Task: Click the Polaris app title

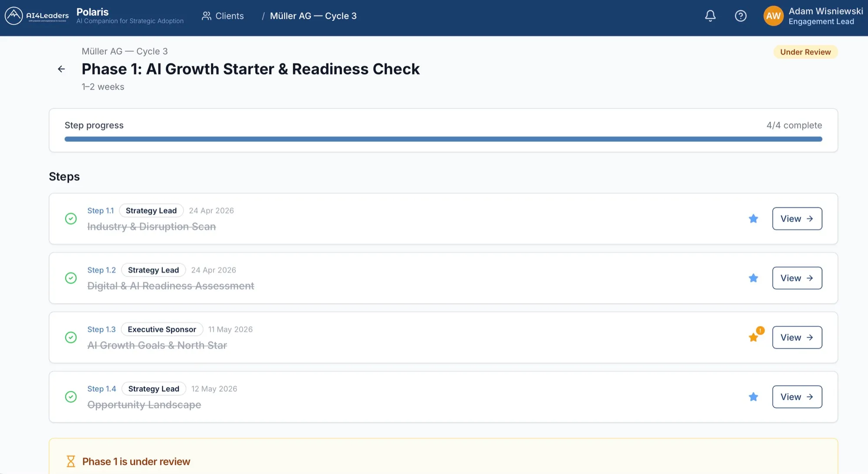Action: point(92,12)
